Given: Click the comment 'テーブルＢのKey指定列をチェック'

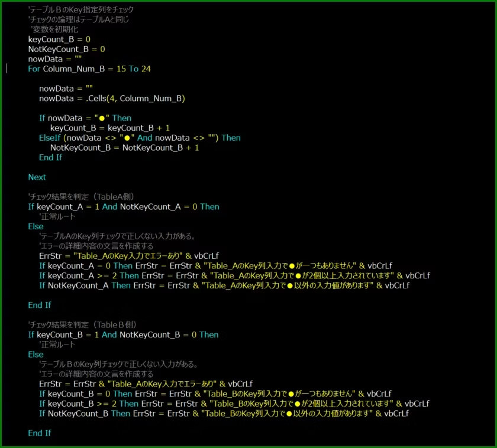Looking at the screenshot, I should pyautogui.click(x=81, y=9).
